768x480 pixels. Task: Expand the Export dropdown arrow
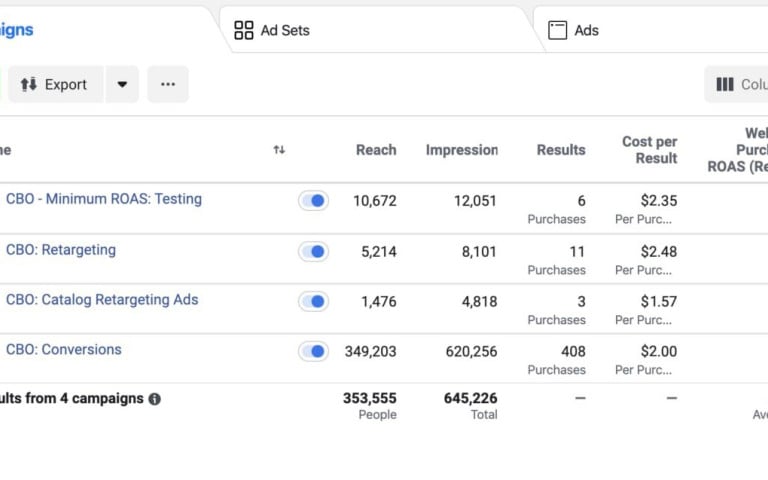(x=122, y=85)
